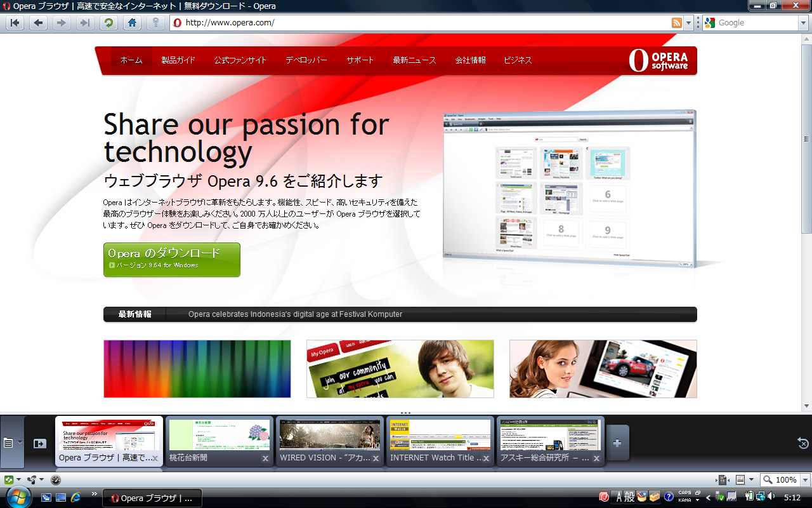The height and width of the screenshot is (508, 812).
Task: Click the Speed Dial browser screenshot image
Action: click(569, 189)
